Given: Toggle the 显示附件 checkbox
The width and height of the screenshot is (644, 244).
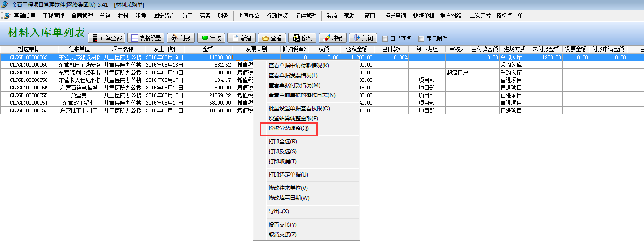Looking at the screenshot, I should tap(421, 38).
